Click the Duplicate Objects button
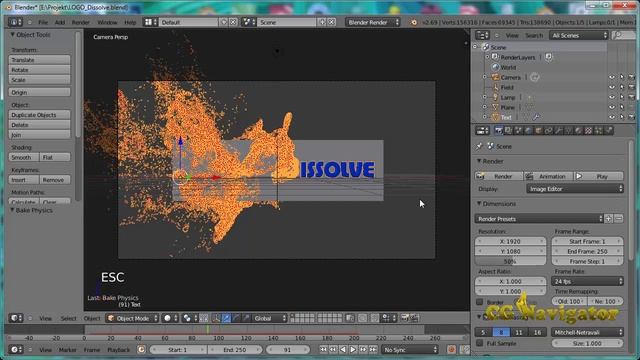The height and width of the screenshot is (360, 640). click(x=39, y=115)
